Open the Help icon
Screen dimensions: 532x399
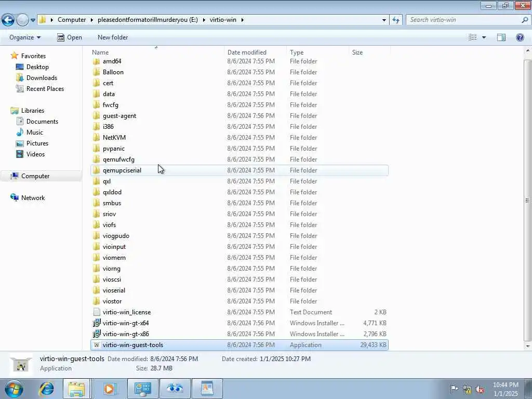click(520, 37)
